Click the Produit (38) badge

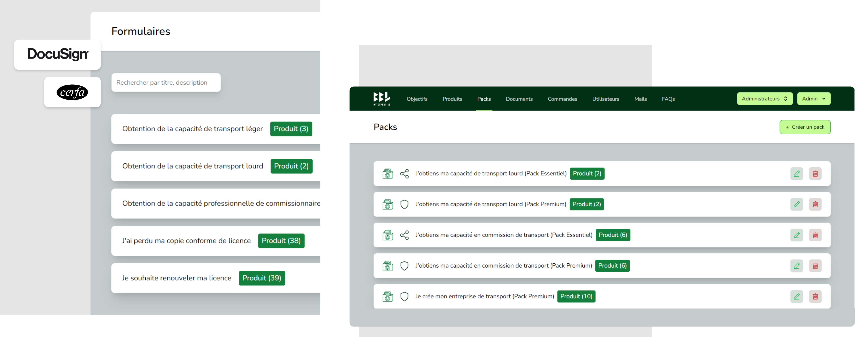pyautogui.click(x=281, y=241)
